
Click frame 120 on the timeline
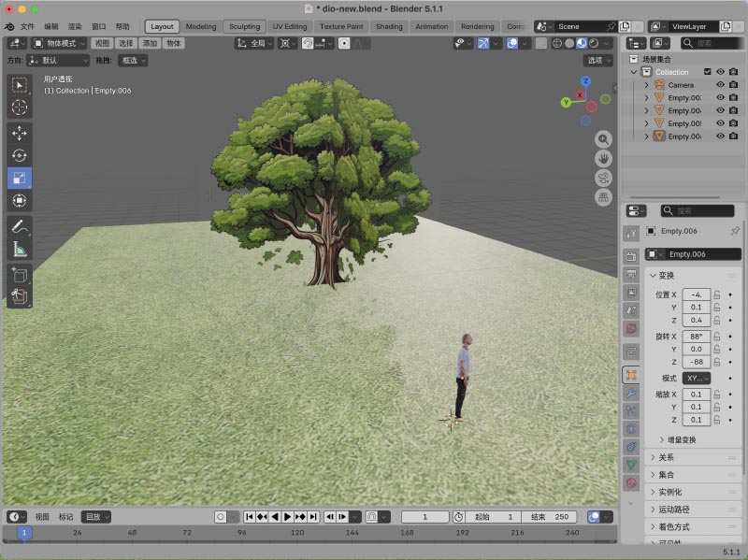click(x=297, y=532)
